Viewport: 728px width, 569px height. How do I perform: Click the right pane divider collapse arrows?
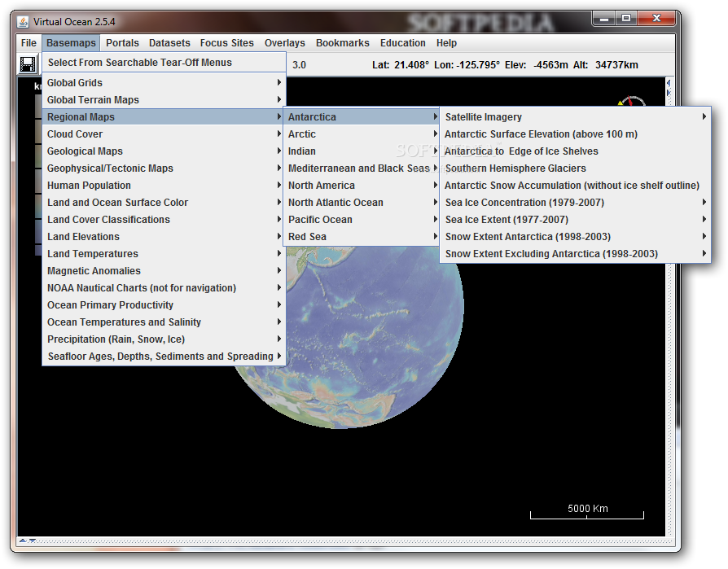pyautogui.click(x=669, y=88)
